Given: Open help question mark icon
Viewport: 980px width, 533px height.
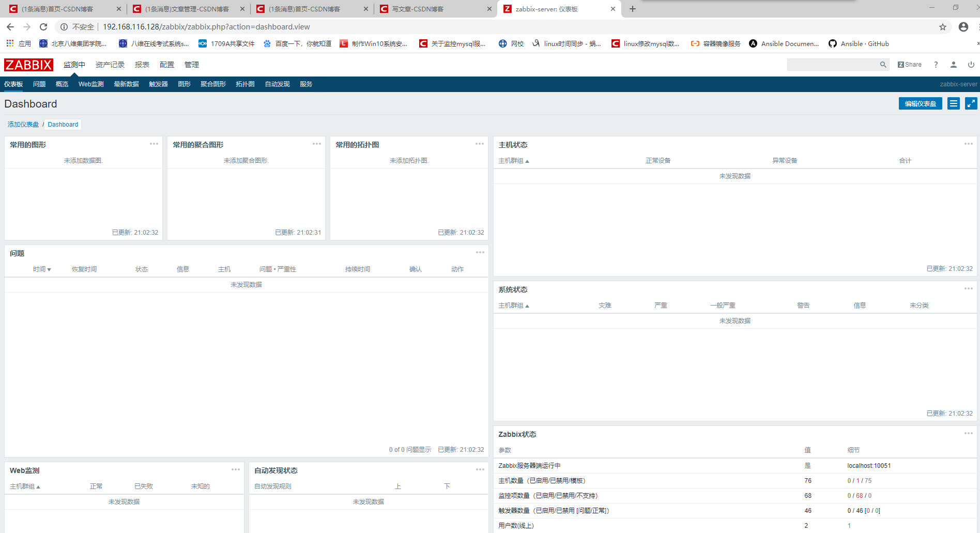Looking at the screenshot, I should pyautogui.click(x=936, y=65).
